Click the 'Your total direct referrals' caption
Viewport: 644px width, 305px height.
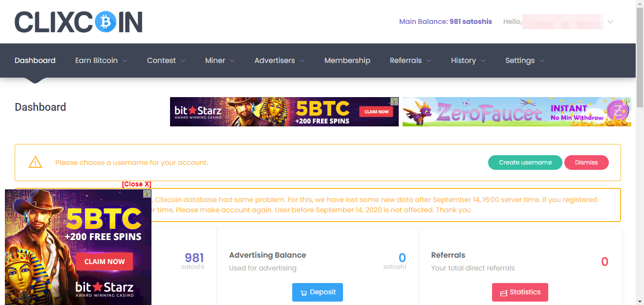click(473, 268)
